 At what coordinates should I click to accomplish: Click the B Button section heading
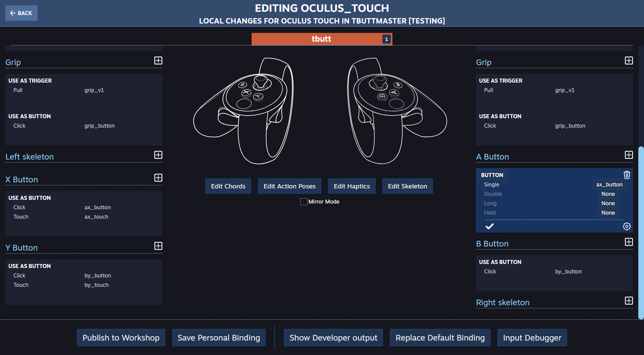[492, 243]
